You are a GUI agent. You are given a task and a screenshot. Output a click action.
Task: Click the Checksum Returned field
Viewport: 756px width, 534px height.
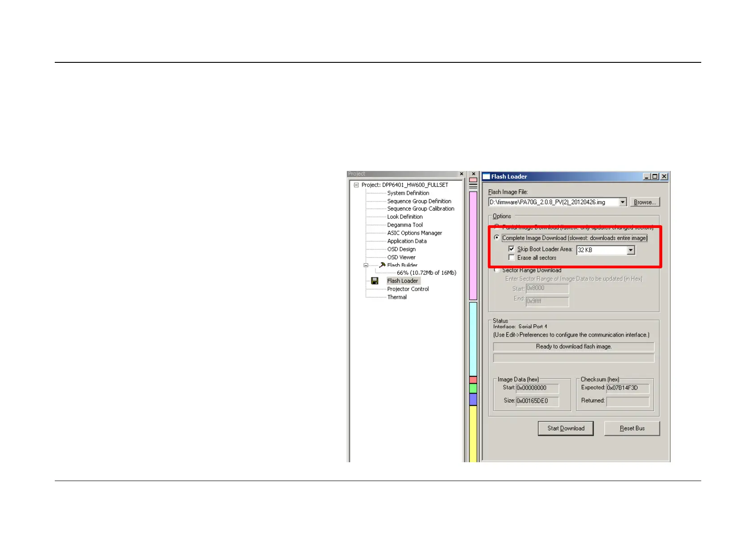[628, 401]
